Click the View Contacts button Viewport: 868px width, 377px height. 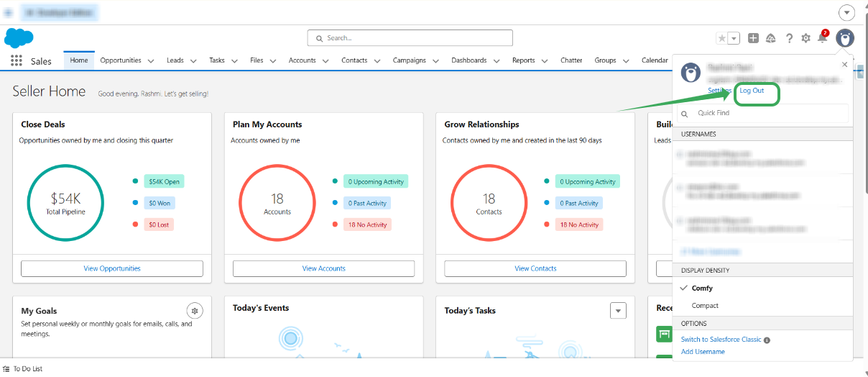[x=535, y=268]
